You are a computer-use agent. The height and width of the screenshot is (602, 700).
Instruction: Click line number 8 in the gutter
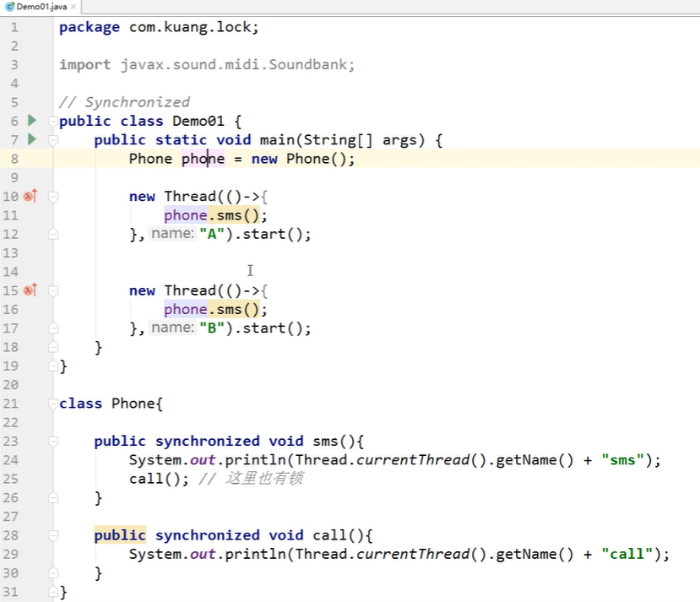[14, 159]
